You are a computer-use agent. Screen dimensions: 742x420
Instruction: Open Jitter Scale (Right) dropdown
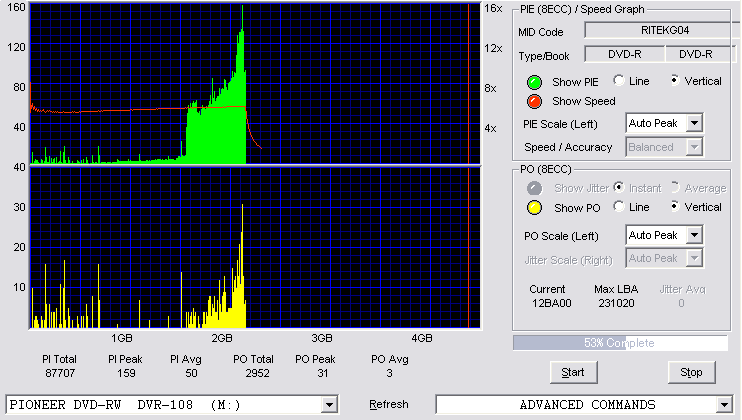tap(694, 258)
